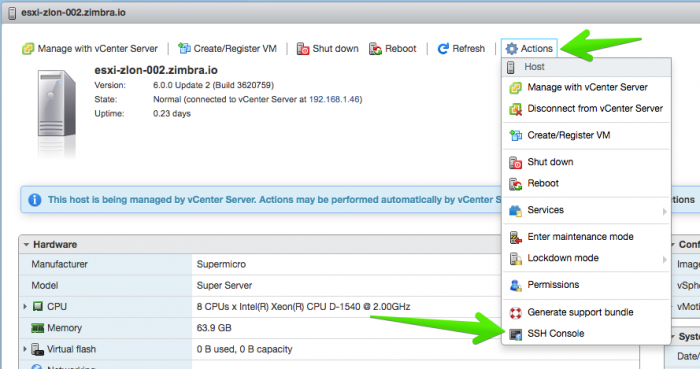Click the 63.9 GB memory value

(x=214, y=328)
